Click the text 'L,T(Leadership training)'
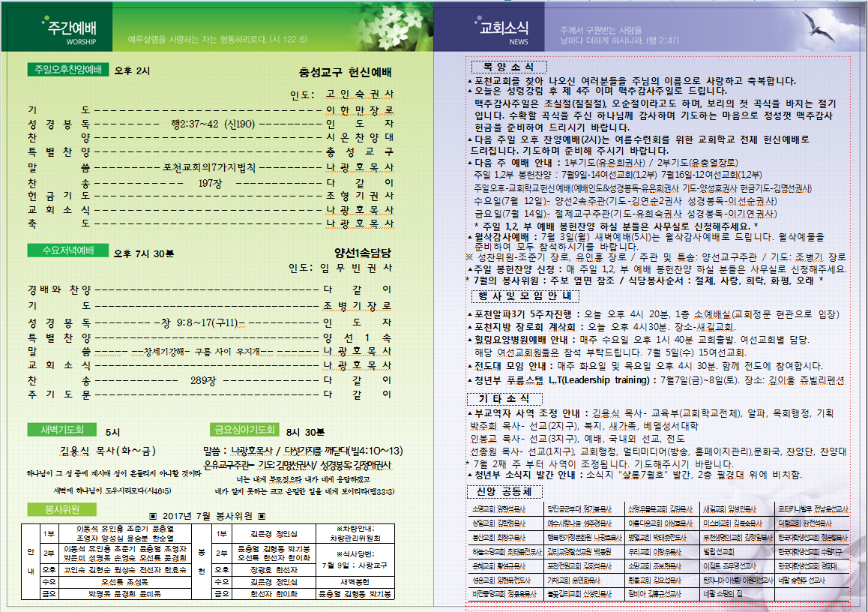The width and height of the screenshot is (868, 612). [x=599, y=380]
